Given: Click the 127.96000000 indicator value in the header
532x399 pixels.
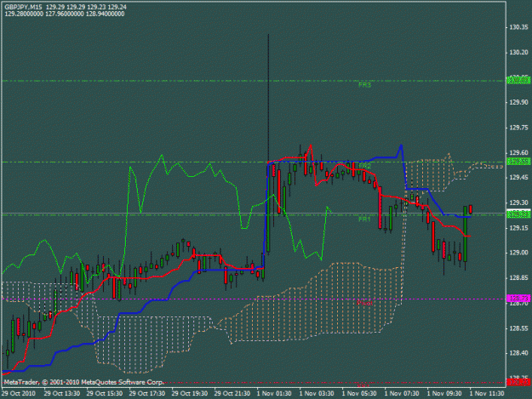Looking at the screenshot, I should click(x=65, y=14).
